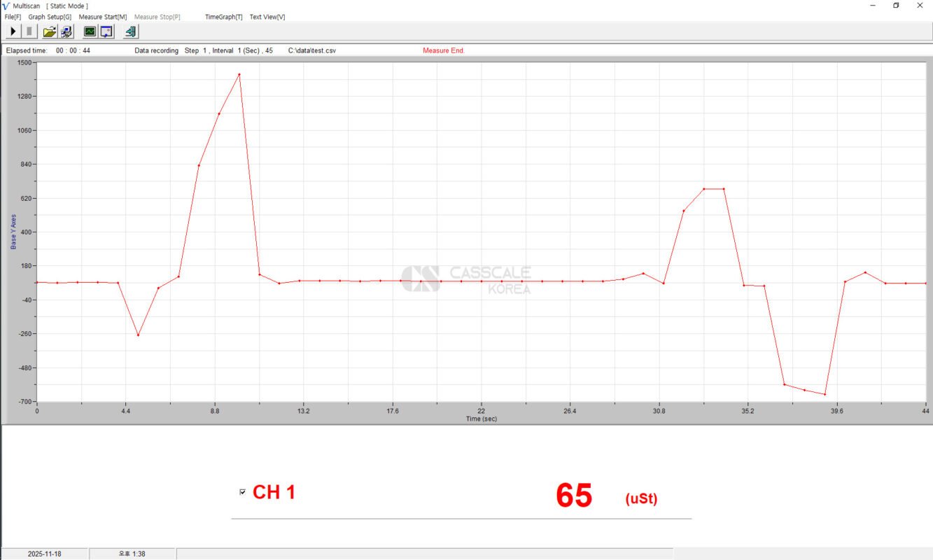Open file using the yellow folder icon
The width and height of the screenshot is (933, 560).
(49, 31)
